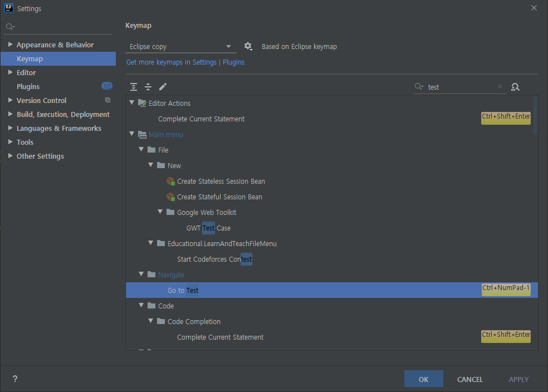Viewport: 548px width, 392px height.
Task: Click the search history magnifier in keymap filter
Action: pos(419,86)
